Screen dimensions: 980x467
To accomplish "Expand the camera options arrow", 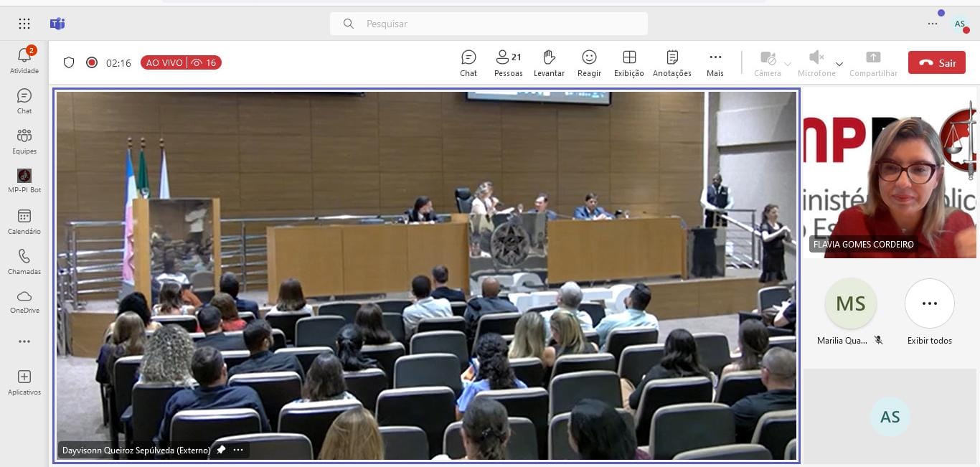I will (788, 64).
